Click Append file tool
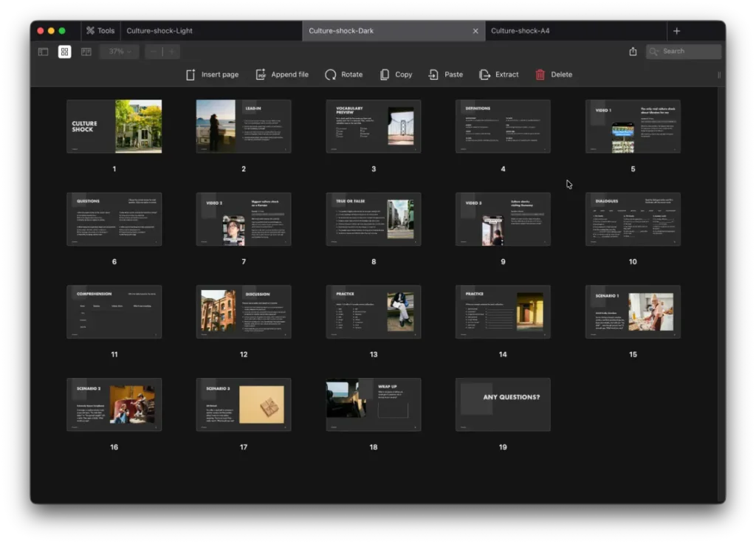 [x=282, y=75]
